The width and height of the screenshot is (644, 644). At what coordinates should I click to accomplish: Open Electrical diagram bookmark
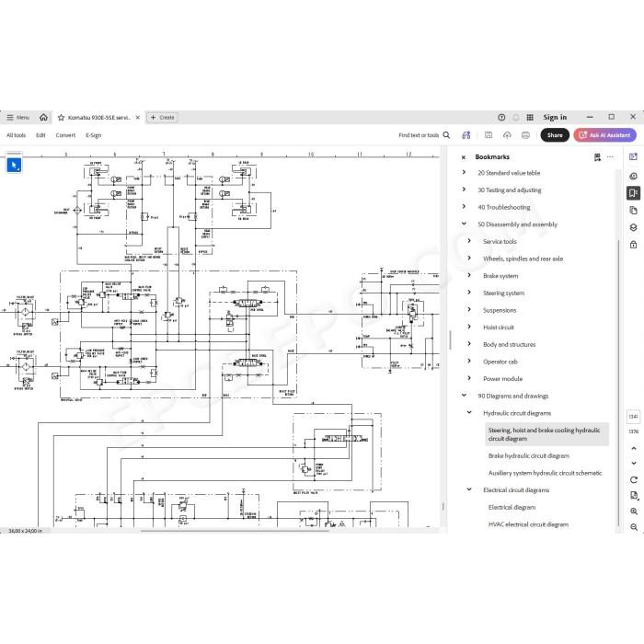click(x=512, y=507)
